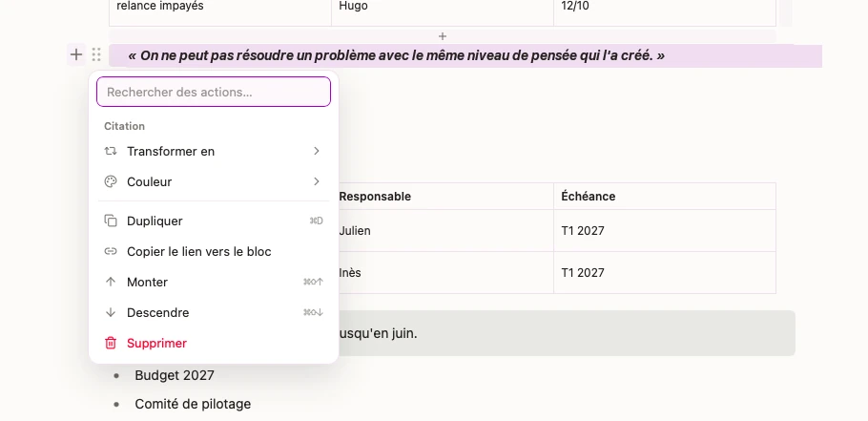Click the Citation section label in menu
Viewport: 868px width, 421px height.
[x=125, y=126]
